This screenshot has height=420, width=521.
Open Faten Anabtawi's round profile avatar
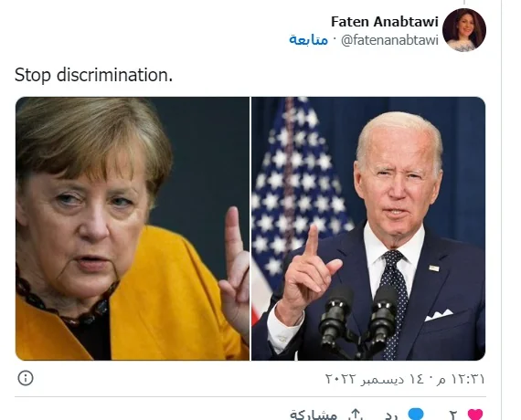point(464,30)
